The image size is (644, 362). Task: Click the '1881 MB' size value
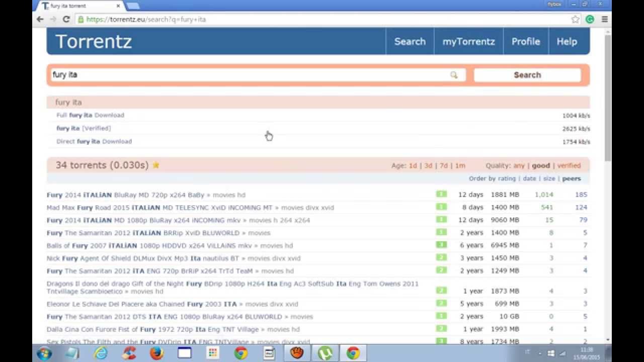click(505, 195)
